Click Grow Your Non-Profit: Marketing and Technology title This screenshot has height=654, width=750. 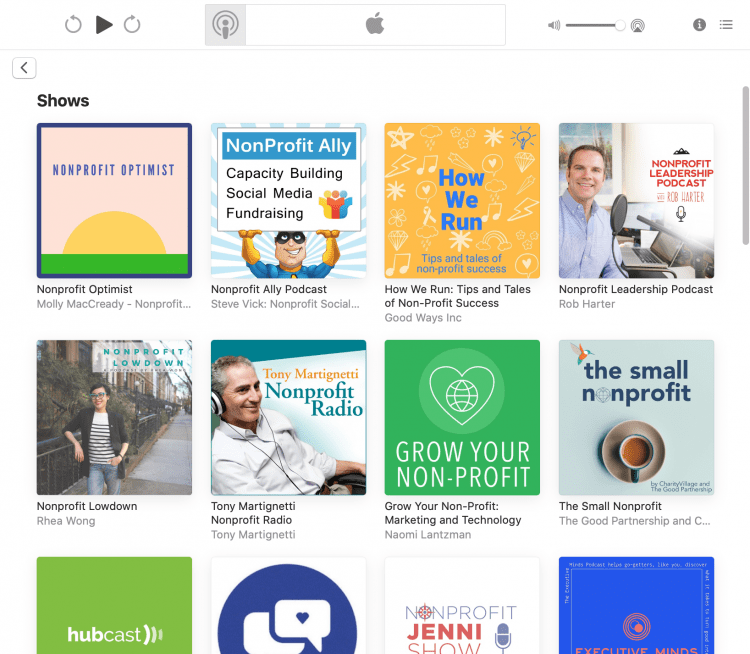pos(453,513)
